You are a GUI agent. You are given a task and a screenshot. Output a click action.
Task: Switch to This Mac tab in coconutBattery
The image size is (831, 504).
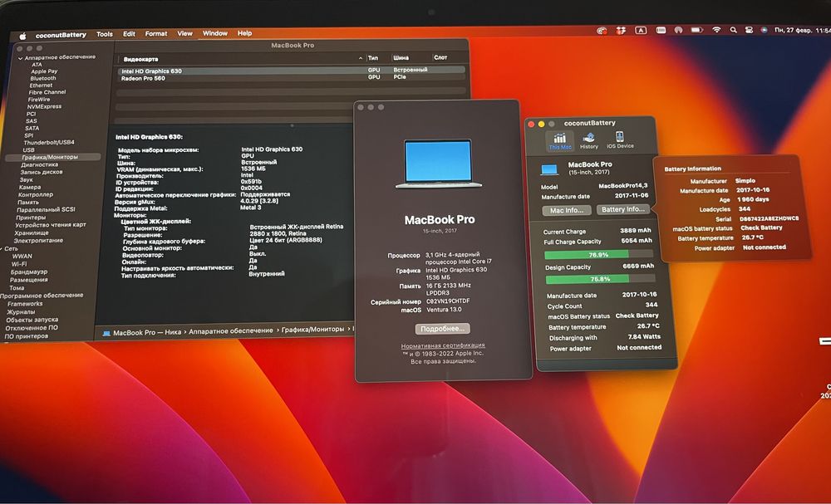point(559,141)
